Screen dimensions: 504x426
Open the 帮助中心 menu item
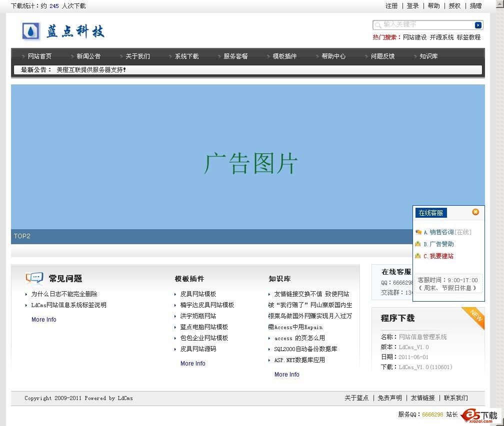coord(333,56)
